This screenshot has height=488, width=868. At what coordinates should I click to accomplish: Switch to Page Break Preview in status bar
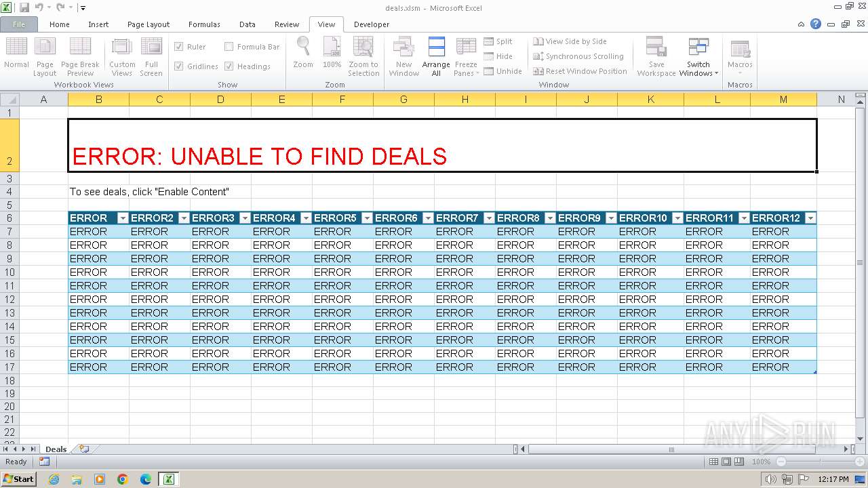coord(738,462)
